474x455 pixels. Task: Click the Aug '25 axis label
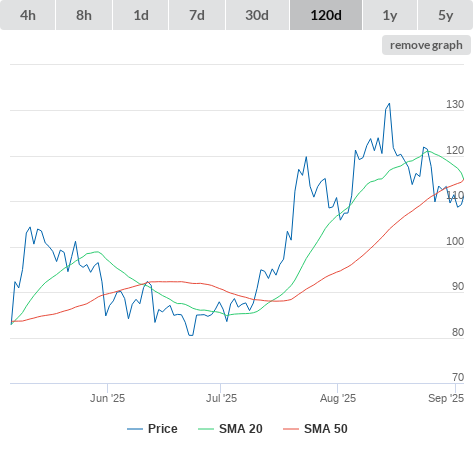pyautogui.click(x=338, y=398)
